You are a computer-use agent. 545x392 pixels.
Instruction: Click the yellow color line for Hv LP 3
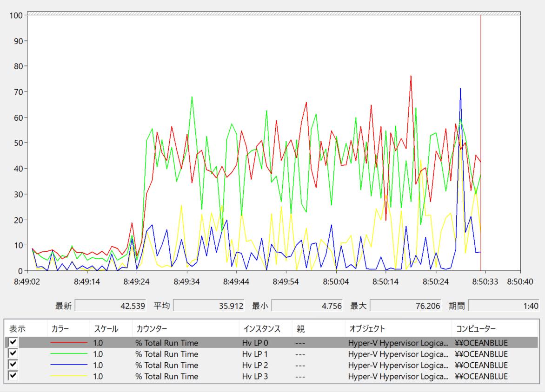[x=68, y=376]
